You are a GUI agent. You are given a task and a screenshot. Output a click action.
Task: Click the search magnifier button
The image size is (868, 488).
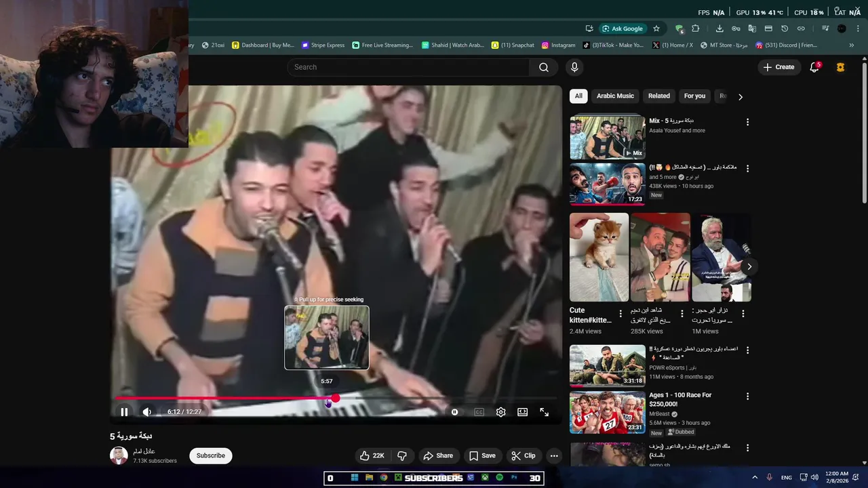[544, 67]
